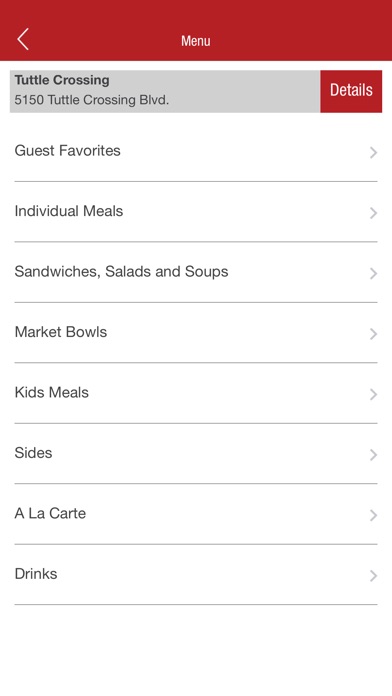392x696 pixels.
Task: Select Individual Meals menu
Action: (x=196, y=212)
